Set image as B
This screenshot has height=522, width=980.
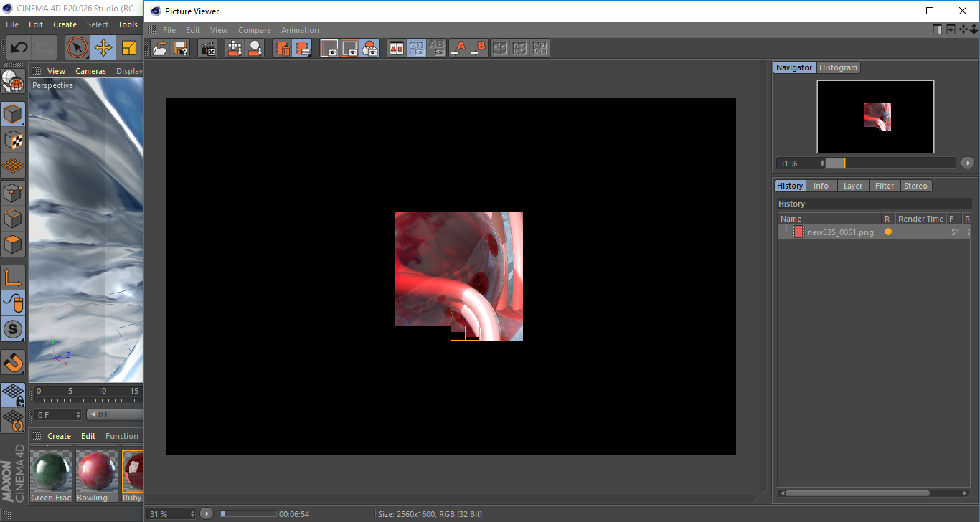(x=479, y=48)
